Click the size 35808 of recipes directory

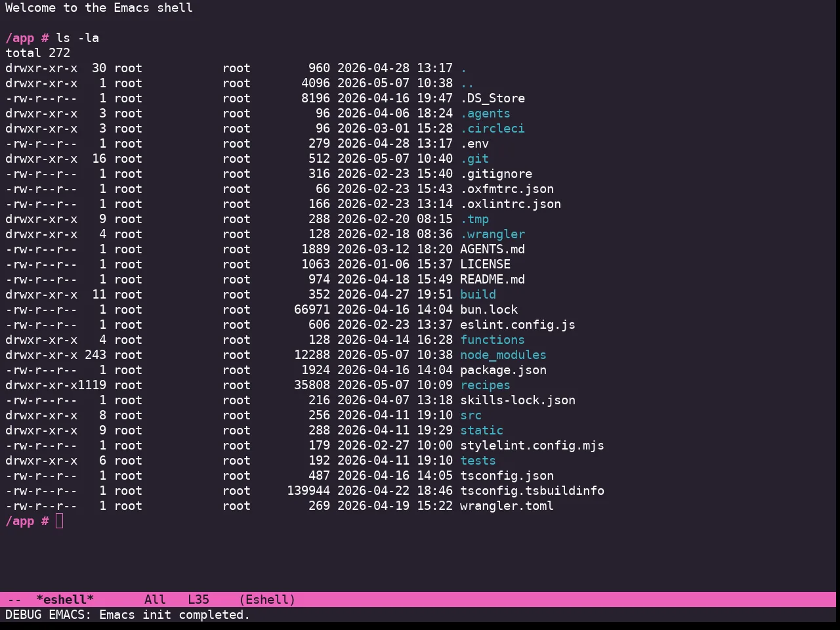point(312,385)
